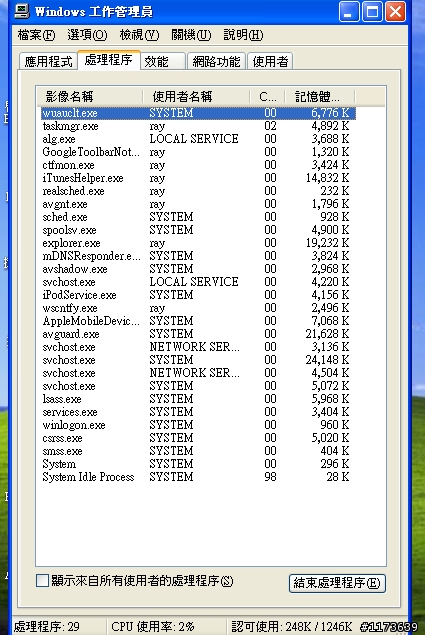Open the 關機(U) menu
The width and height of the screenshot is (425, 635).
(191, 35)
